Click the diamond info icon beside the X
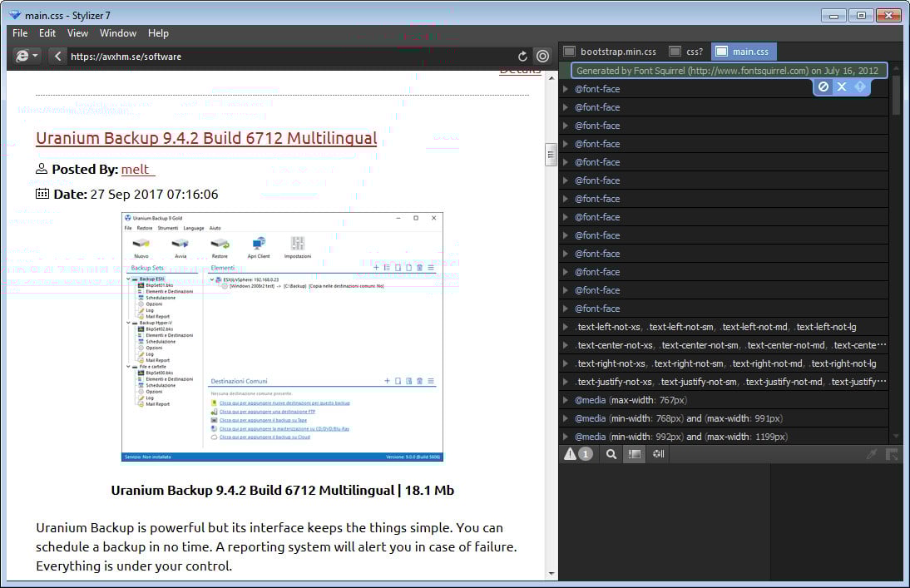Viewport: 910px width, 588px height. tap(860, 86)
